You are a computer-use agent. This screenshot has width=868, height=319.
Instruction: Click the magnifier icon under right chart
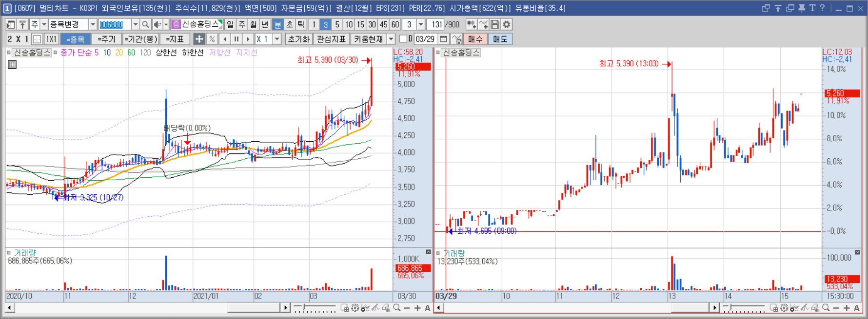[826, 308]
